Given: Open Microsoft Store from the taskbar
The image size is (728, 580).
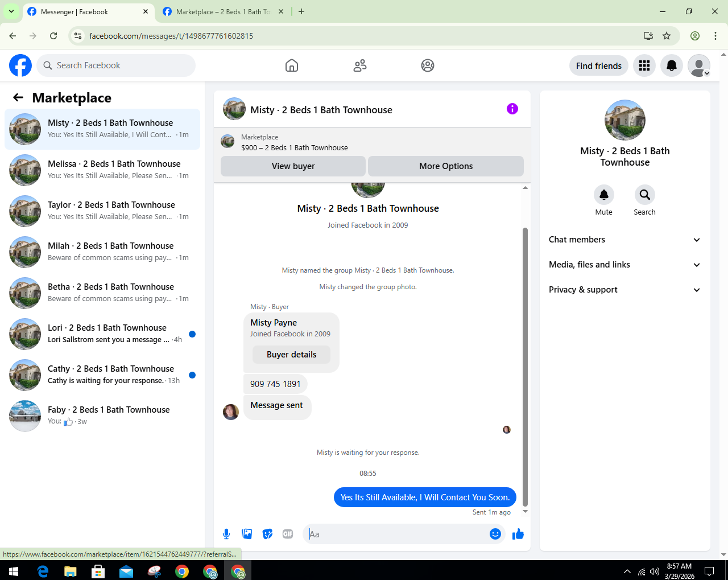Looking at the screenshot, I should coord(98,571).
